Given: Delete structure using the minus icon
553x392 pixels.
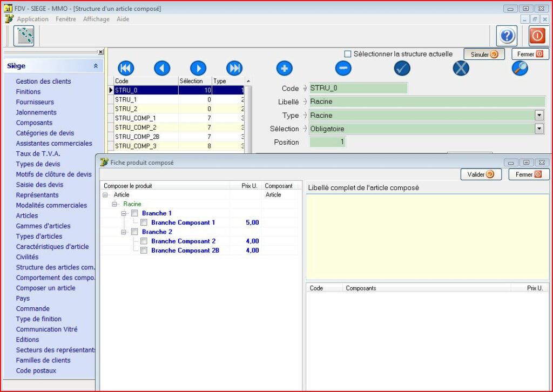Looking at the screenshot, I should click(x=343, y=68).
